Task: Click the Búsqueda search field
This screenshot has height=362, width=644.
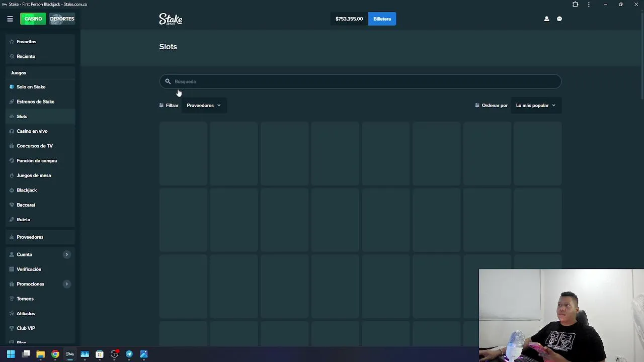Action: coord(360,81)
